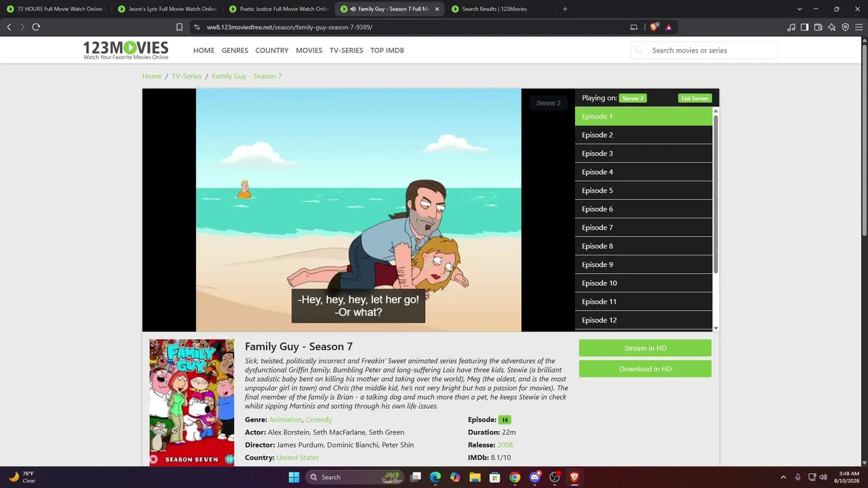Show hidden system tray icons
This screenshot has height=488, width=868.
tap(783, 477)
